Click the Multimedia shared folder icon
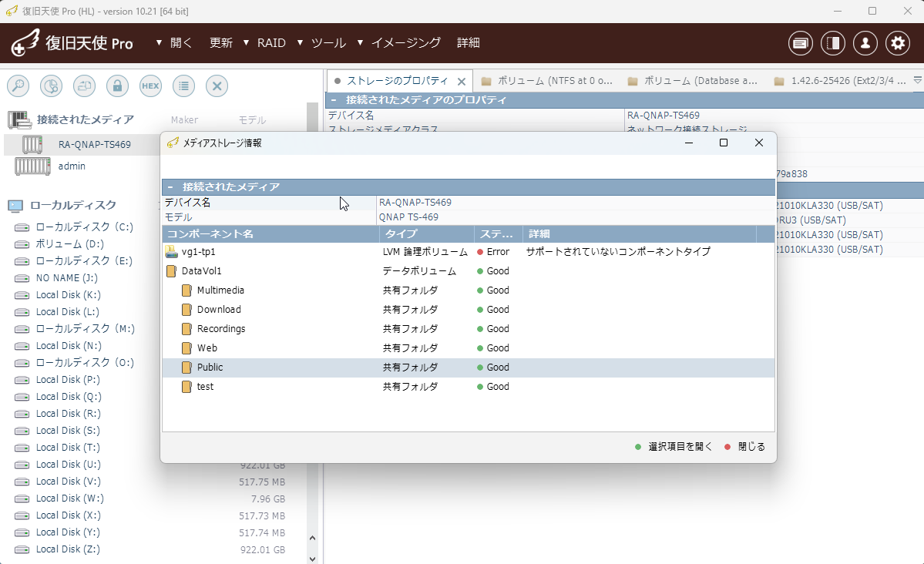The height and width of the screenshot is (564, 924). pyautogui.click(x=186, y=290)
